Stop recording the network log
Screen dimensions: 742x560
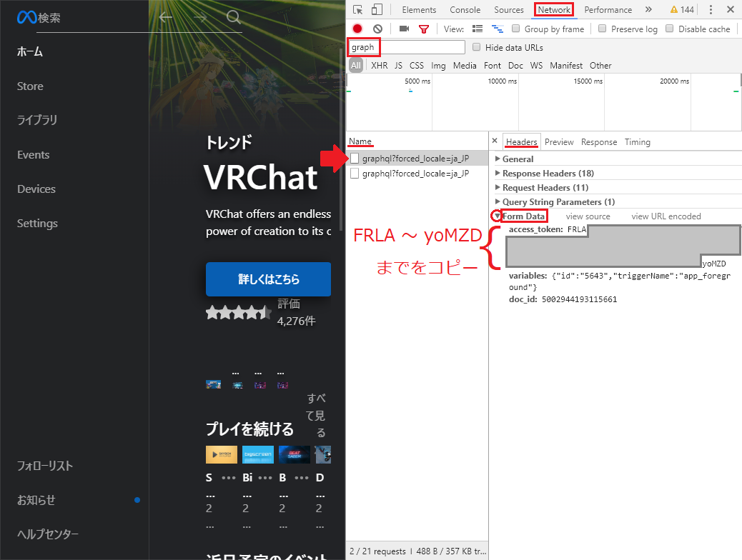coord(357,29)
